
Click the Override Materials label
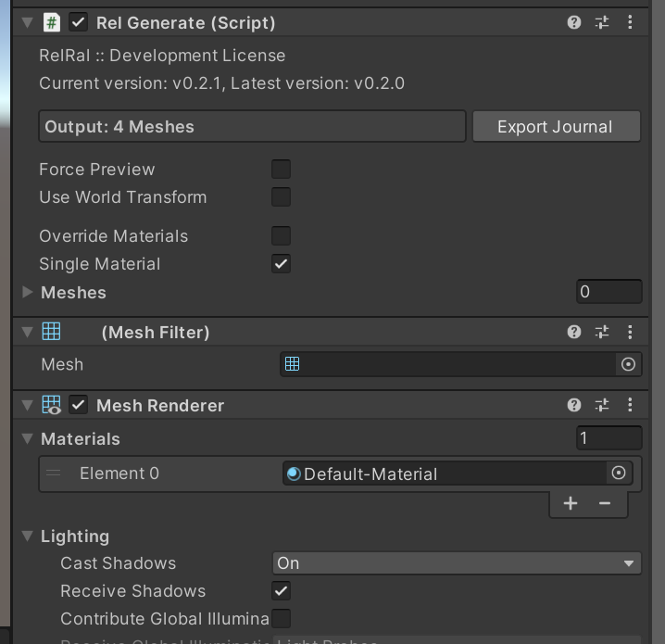tap(114, 236)
